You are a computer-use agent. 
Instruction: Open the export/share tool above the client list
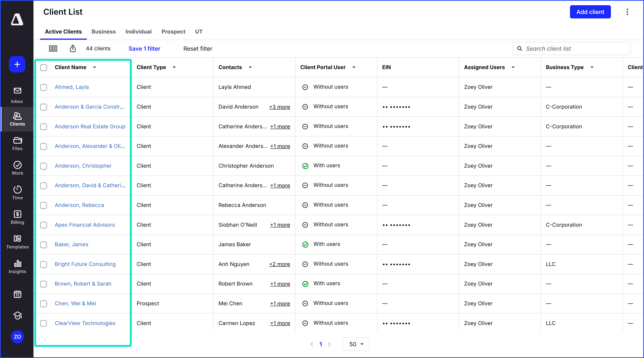[73, 48]
